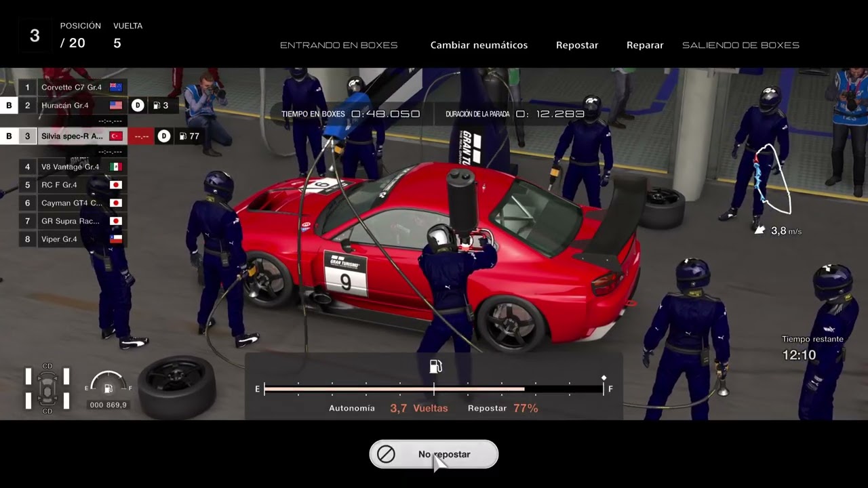
Task: Click the position 8 number cell
Action: [x=28, y=239]
